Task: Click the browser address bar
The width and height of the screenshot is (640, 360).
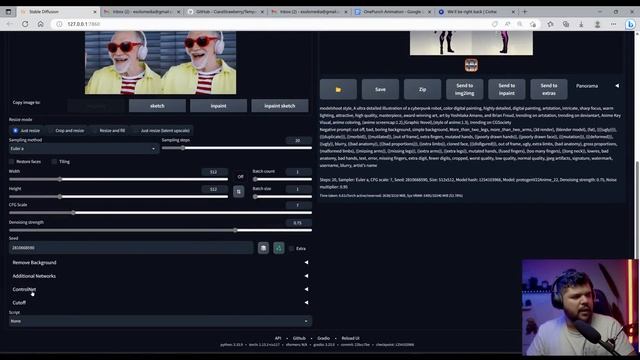Action: point(269,24)
